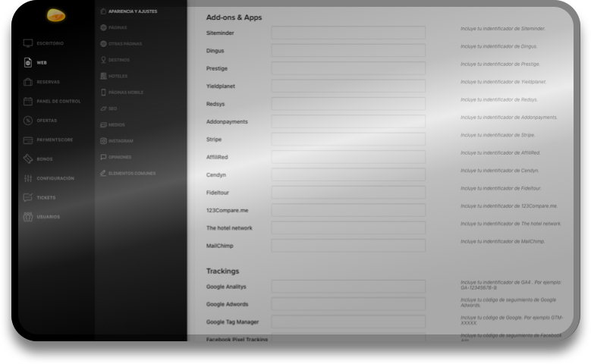Click the Páginas Mobile phone icon
Image resolution: width=591 pixels, height=364 pixels.
[x=103, y=93]
